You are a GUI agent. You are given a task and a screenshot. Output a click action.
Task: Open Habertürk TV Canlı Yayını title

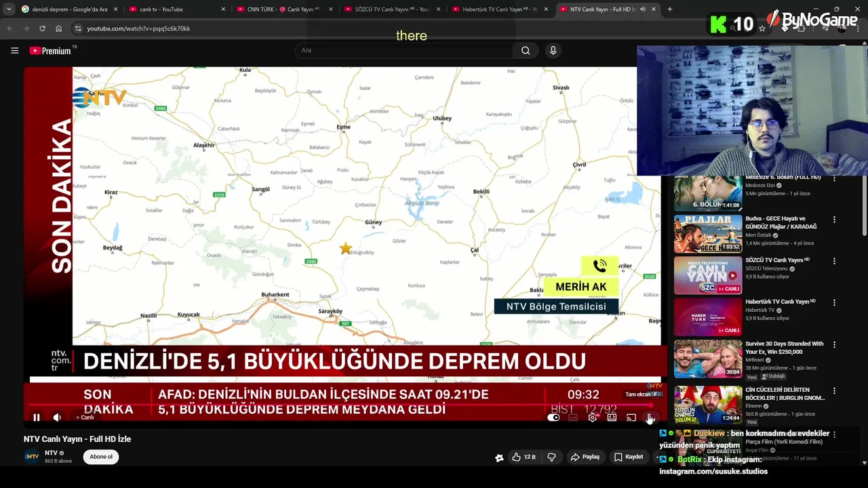(780, 302)
